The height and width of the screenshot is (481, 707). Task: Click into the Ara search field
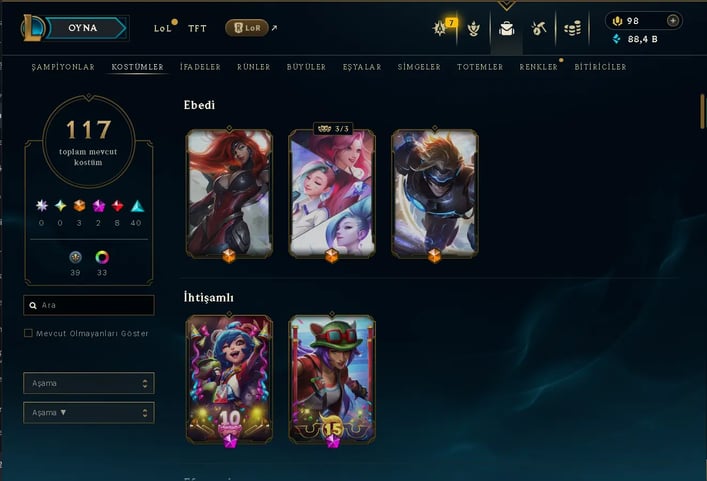click(x=89, y=305)
